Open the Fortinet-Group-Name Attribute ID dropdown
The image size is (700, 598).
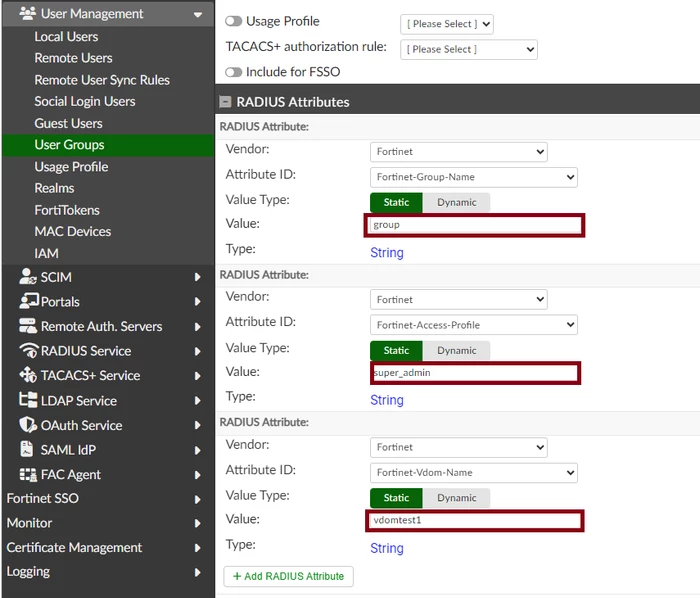click(474, 177)
